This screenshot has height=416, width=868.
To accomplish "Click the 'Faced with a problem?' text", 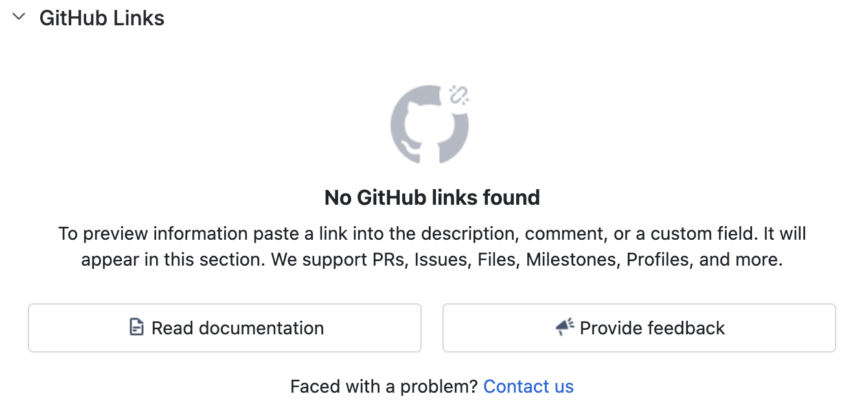I will coord(384,387).
